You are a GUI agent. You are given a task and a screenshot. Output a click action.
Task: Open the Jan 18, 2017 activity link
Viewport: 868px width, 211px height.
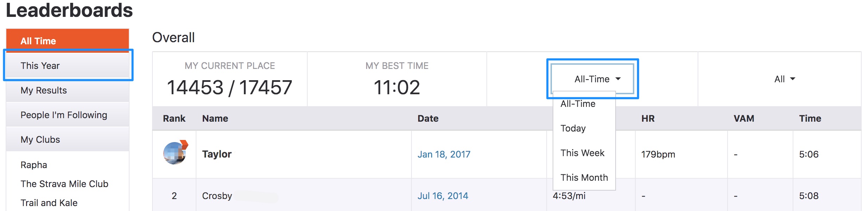(x=444, y=154)
